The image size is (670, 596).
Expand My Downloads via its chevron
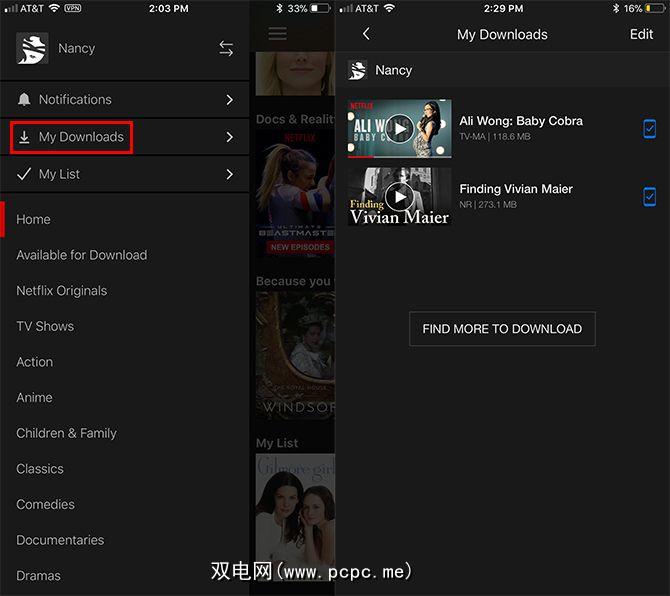coord(229,137)
